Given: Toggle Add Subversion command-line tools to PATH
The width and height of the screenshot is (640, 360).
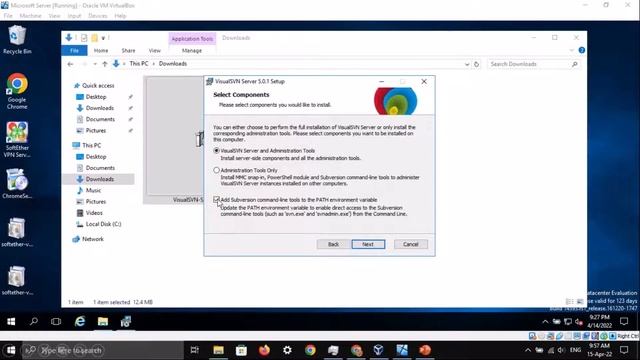Looking at the screenshot, I should [x=216, y=200].
